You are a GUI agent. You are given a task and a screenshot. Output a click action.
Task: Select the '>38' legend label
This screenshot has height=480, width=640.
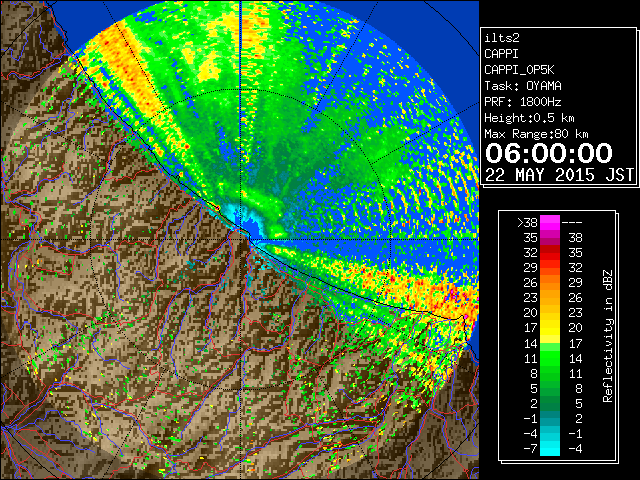click(527, 223)
